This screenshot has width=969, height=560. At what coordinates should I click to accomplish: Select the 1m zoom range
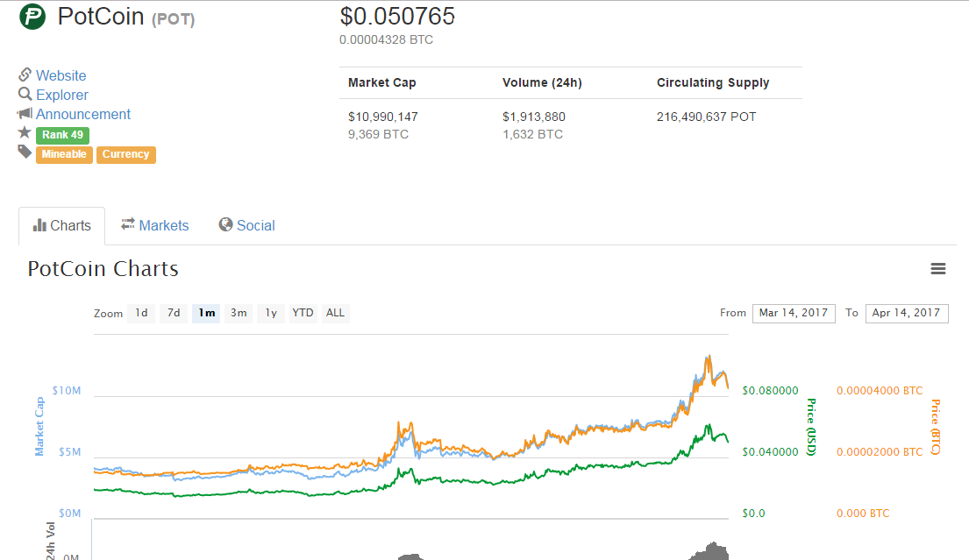click(206, 313)
